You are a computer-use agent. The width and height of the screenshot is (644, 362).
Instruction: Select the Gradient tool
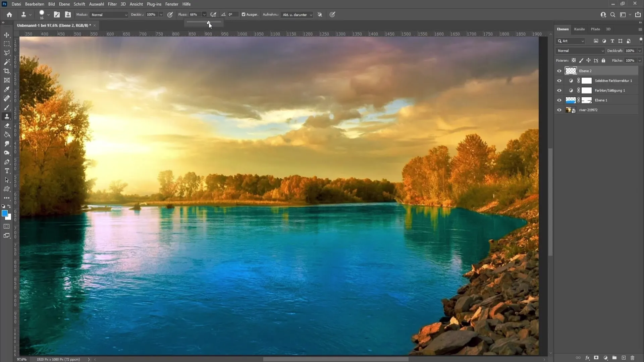[x=7, y=135]
